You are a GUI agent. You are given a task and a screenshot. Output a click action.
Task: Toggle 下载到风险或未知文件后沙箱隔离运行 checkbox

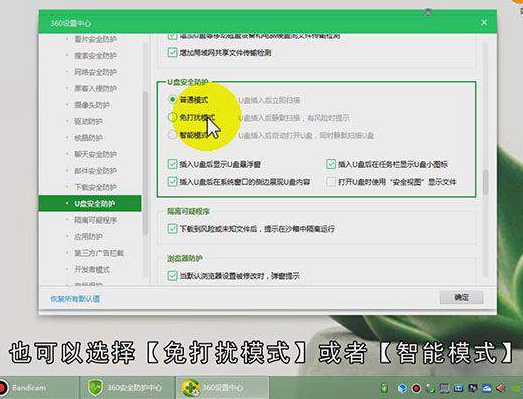point(172,229)
